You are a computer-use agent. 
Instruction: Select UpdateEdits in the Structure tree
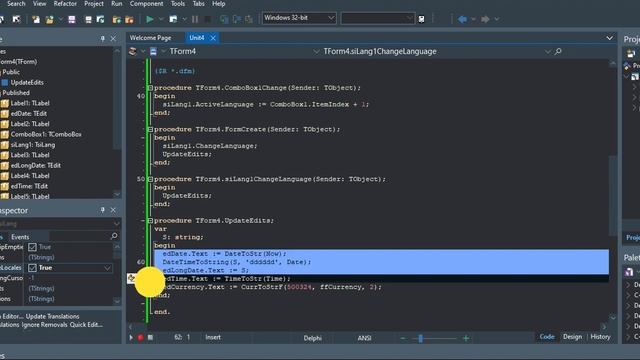[x=27, y=82]
